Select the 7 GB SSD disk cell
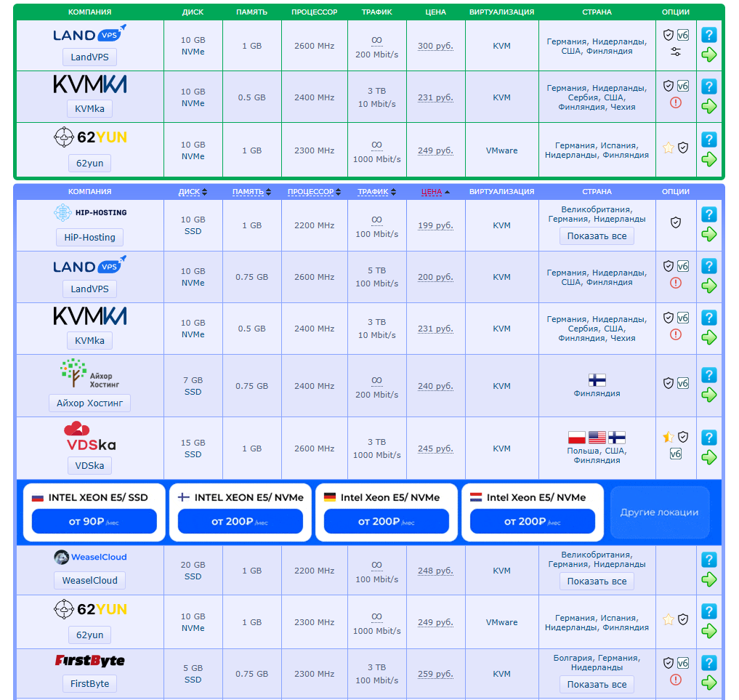This screenshot has height=700, width=739. point(193,386)
